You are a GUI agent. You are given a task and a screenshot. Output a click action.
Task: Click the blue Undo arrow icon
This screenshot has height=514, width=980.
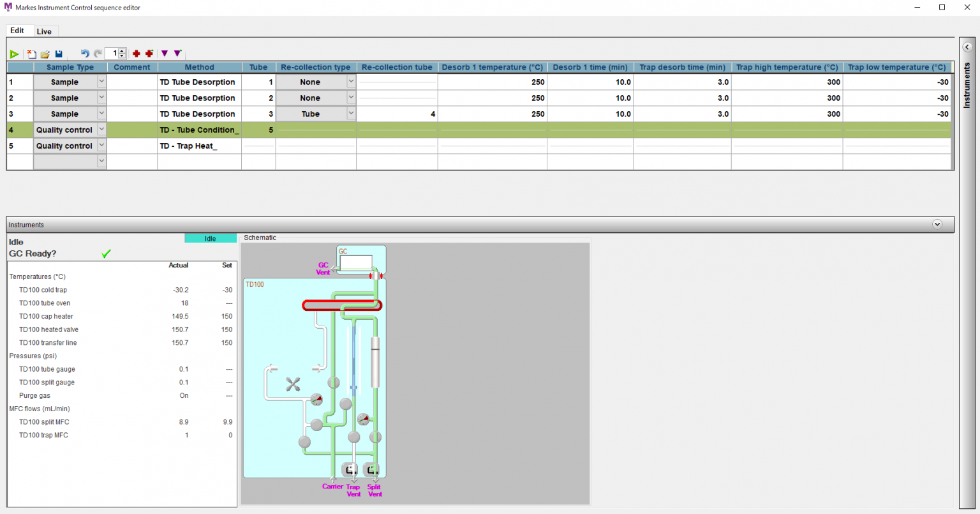click(x=85, y=54)
